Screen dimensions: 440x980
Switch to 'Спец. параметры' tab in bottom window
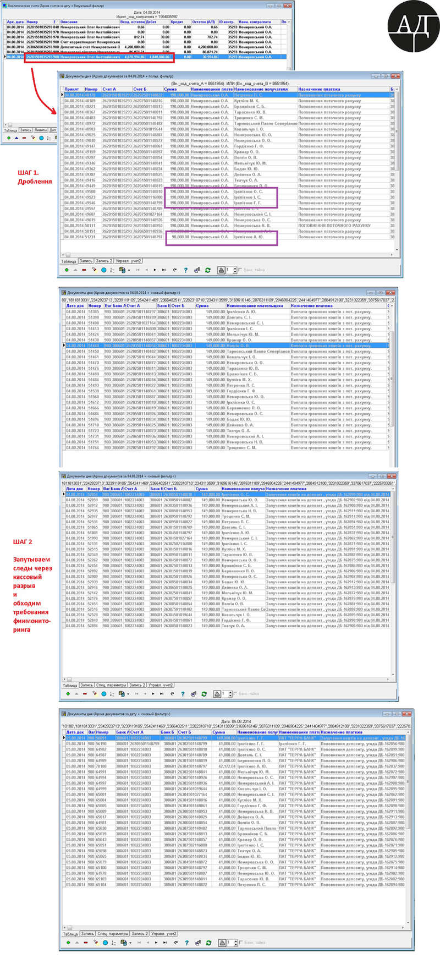point(113,934)
